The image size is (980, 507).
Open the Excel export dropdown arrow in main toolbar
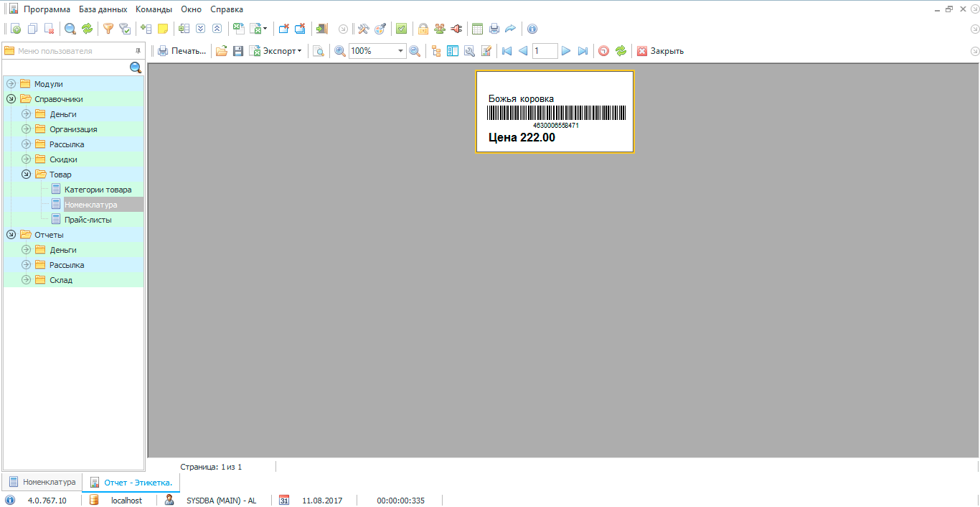point(265,29)
